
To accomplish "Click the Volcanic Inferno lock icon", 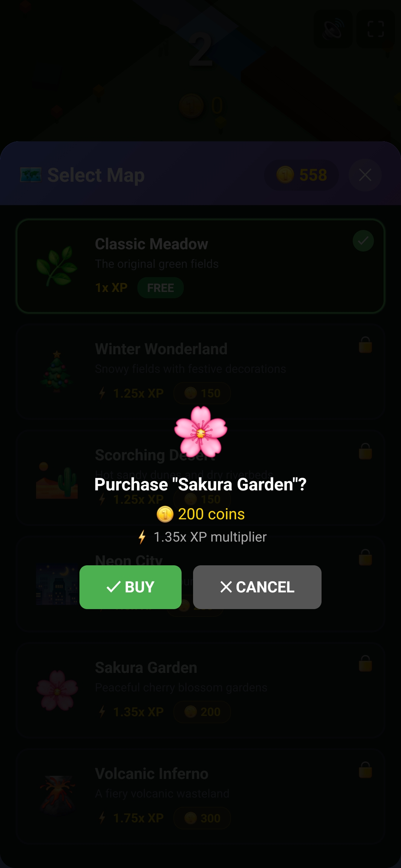I will point(365,770).
